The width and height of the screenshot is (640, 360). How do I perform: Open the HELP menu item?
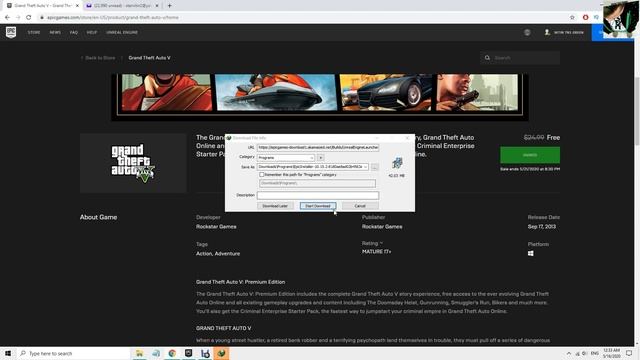pyautogui.click(x=92, y=32)
